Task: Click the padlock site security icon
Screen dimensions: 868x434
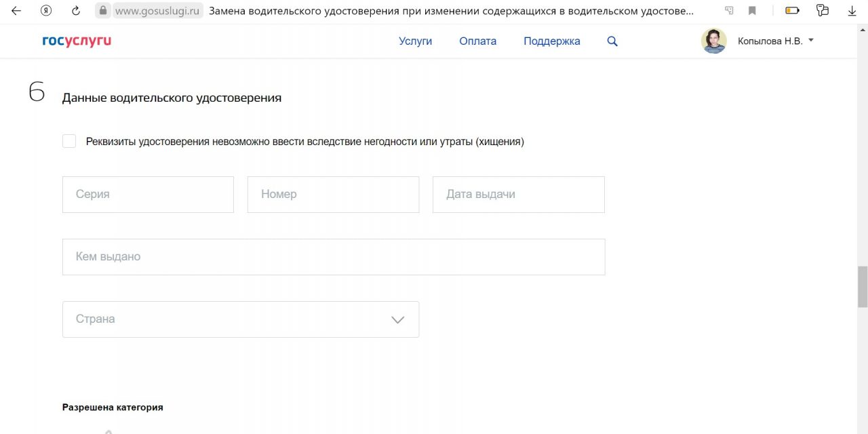Action: point(103,11)
